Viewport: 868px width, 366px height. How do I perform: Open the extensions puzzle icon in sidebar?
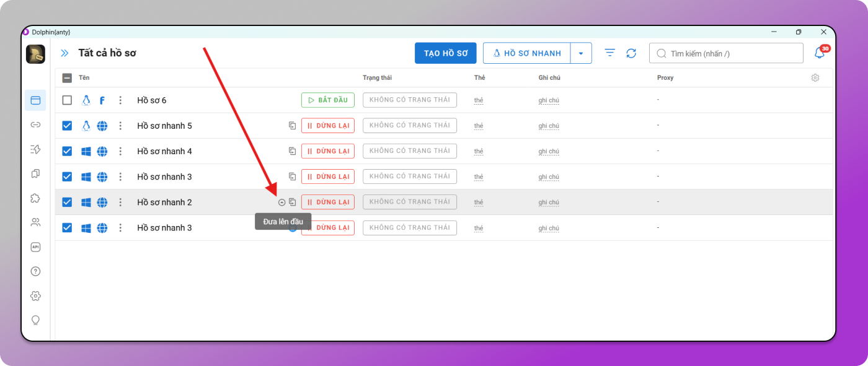[x=35, y=198]
